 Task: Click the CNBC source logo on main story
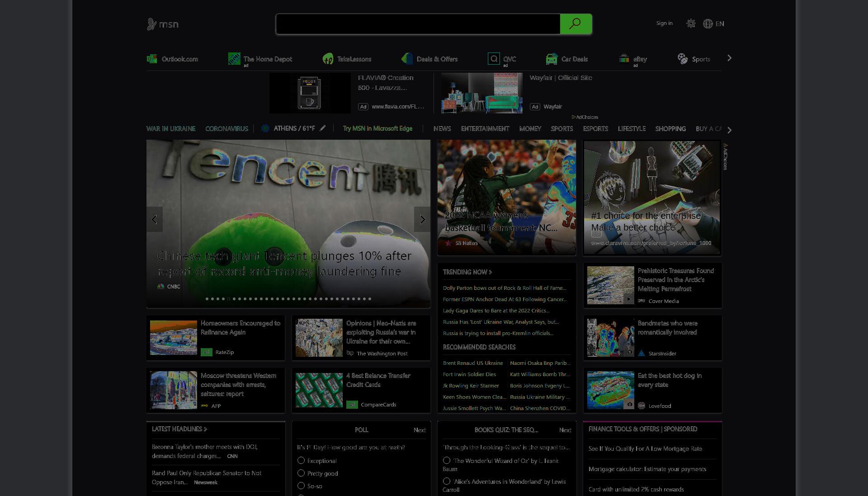point(160,286)
